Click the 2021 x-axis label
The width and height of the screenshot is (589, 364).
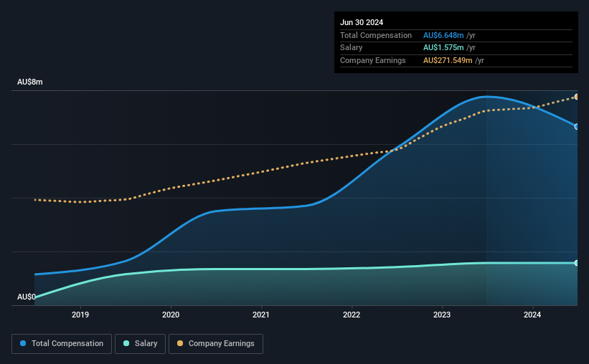(261, 315)
